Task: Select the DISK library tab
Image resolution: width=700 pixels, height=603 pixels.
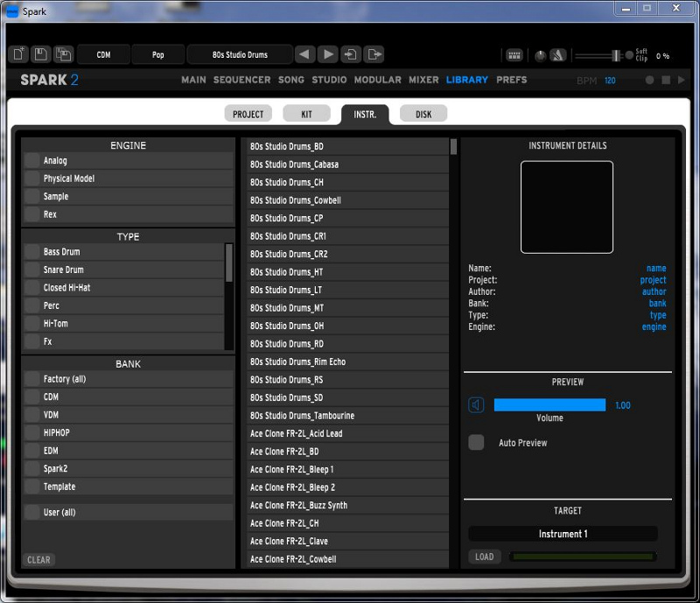Action: click(423, 115)
